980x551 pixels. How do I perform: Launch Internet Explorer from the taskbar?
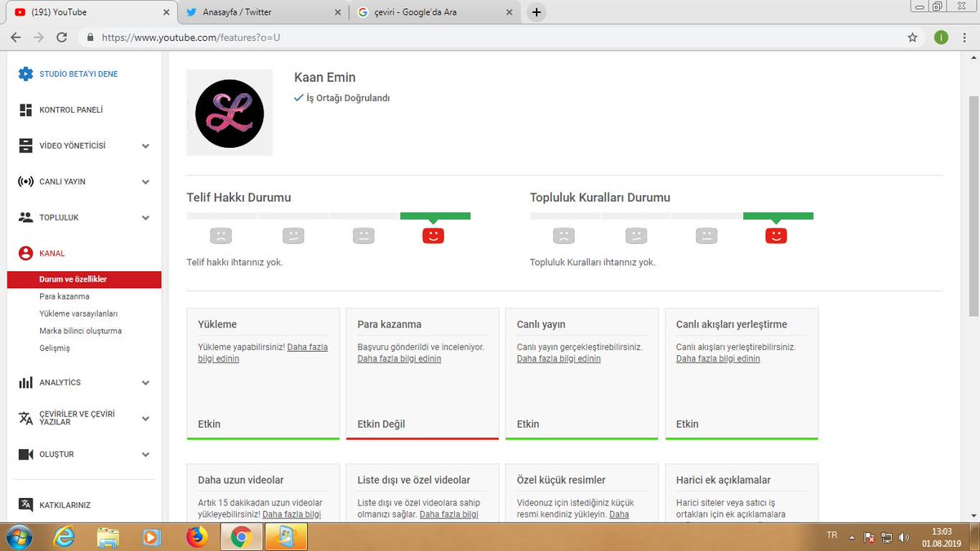(65, 536)
